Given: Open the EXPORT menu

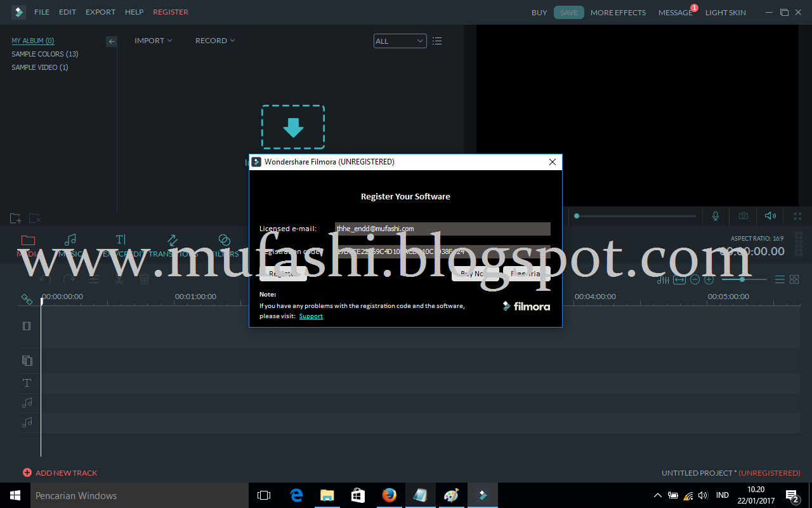Looking at the screenshot, I should [x=100, y=12].
